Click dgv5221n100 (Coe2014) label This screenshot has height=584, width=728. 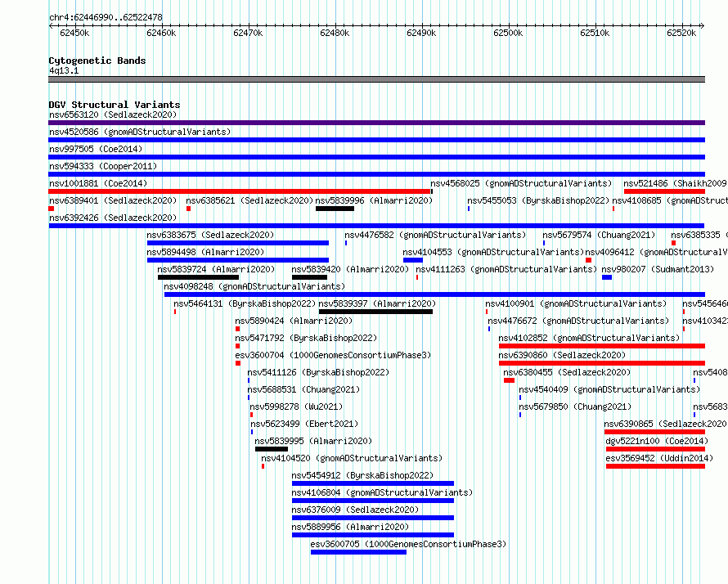click(657, 441)
